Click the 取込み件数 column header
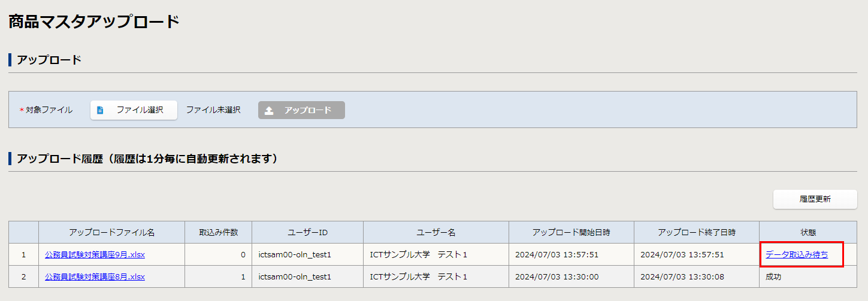The height and width of the screenshot is (301, 868). click(219, 232)
